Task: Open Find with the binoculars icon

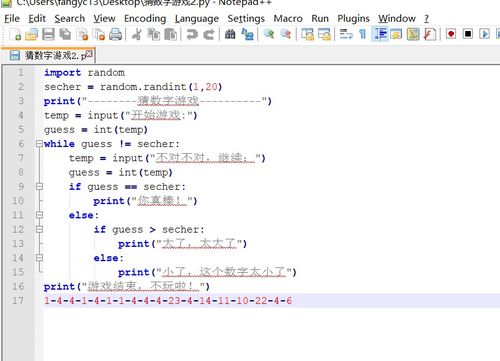Action: (230, 34)
